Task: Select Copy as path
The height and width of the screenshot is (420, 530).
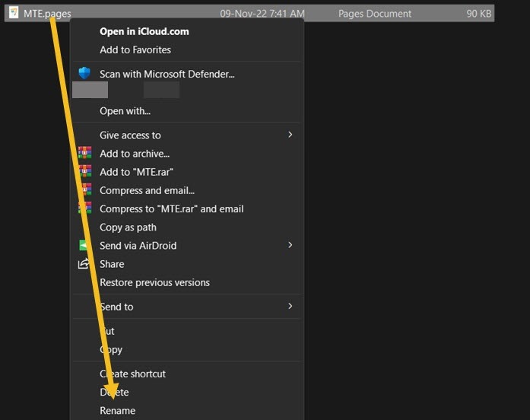Action: (128, 227)
